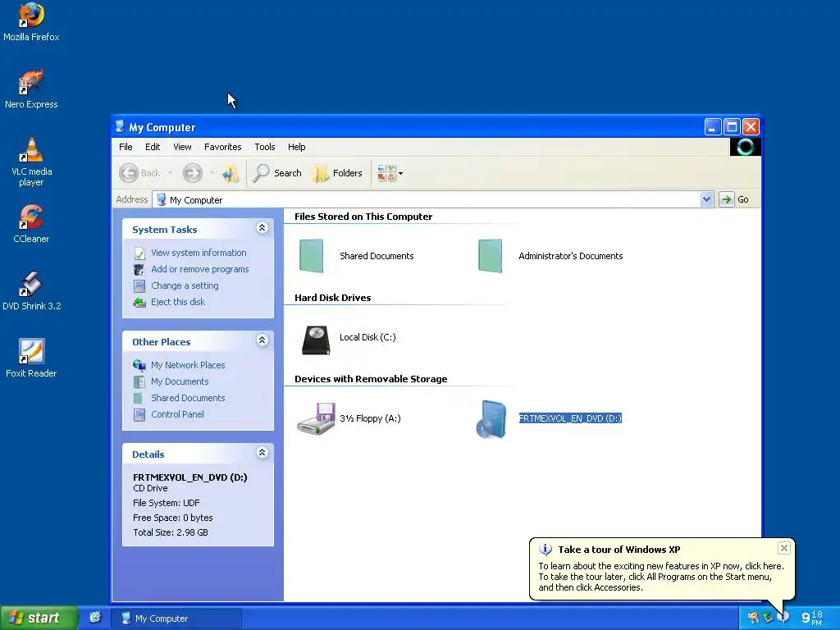This screenshot has height=630, width=840.
Task: Minimize the My Computer window
Action: pos(713,127)
